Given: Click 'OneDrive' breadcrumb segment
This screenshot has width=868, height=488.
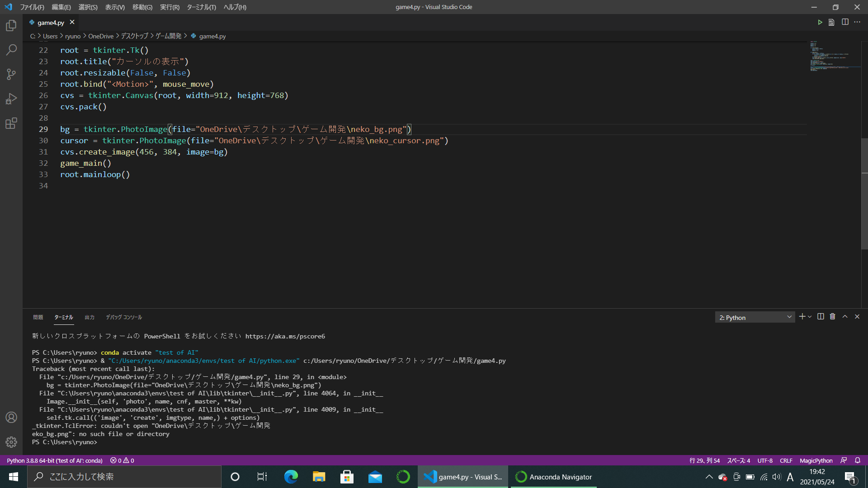Looking at the screenshot, I should [101, 36].
